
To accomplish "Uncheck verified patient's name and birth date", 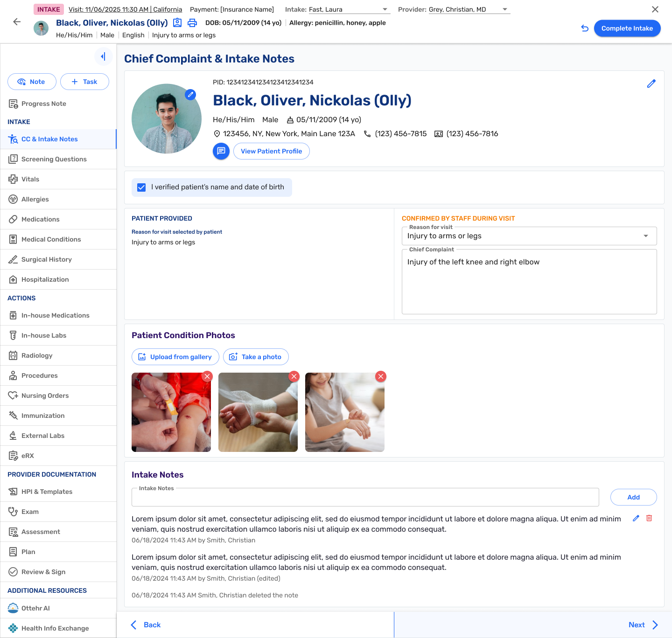I will tap(141, 187).
